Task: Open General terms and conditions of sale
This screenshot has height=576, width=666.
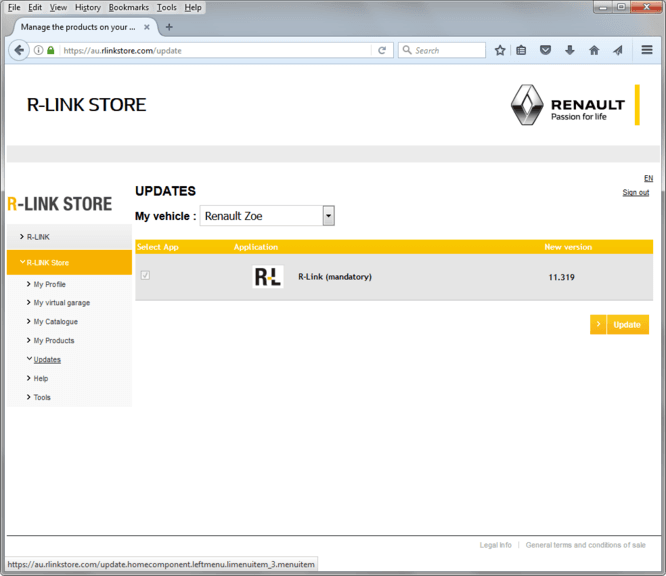Action: (x=585, y=545)
